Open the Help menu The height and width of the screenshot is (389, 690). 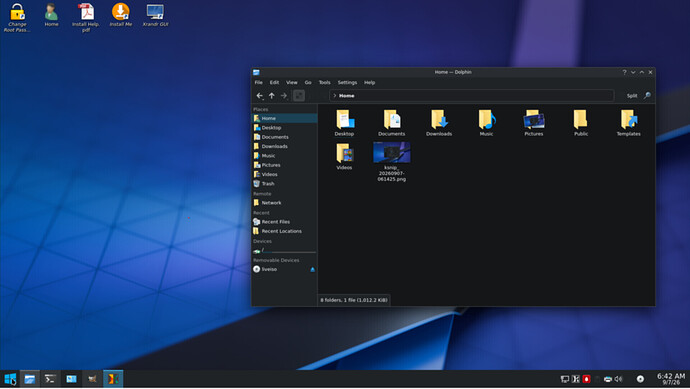(370, 82)
